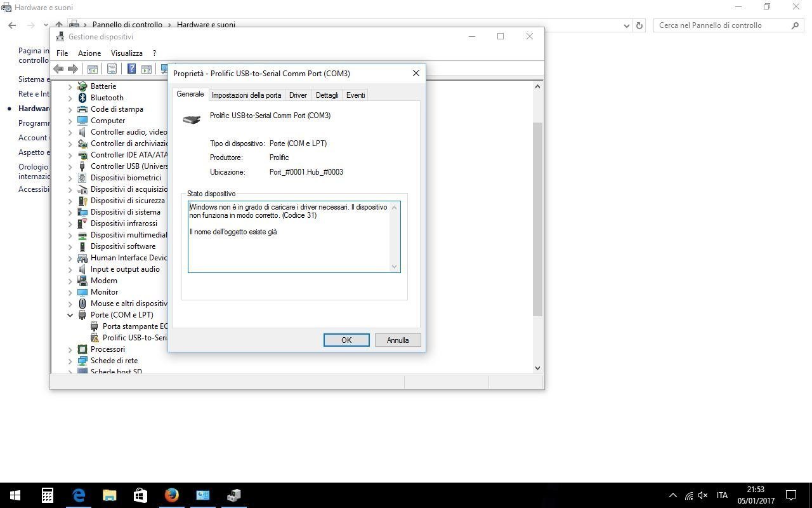Click the device tree scroll down arrow
The width and height of the screenshot is (812, 508).
click(537, 368)
